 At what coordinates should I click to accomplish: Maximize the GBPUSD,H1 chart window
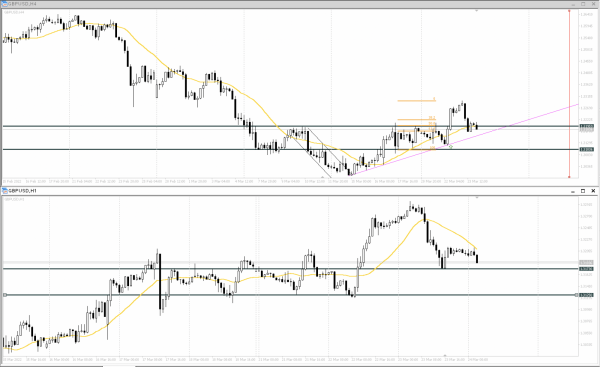click(583, 191)
